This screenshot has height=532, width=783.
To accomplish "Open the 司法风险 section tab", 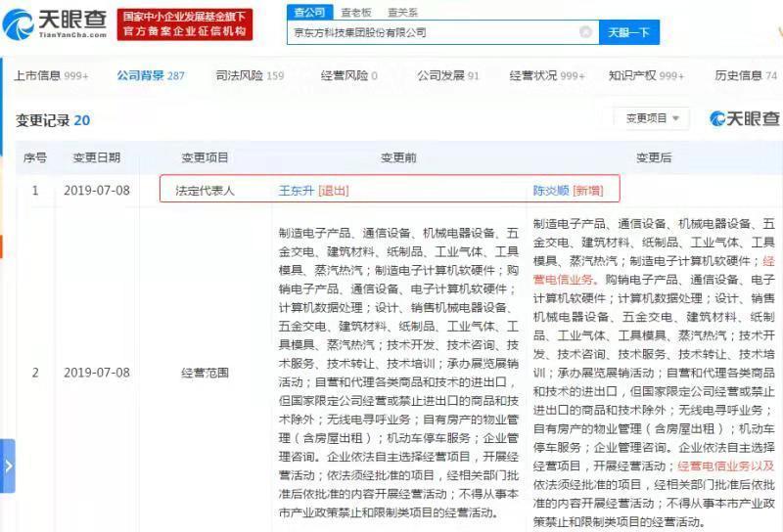I will click(250, 76).
